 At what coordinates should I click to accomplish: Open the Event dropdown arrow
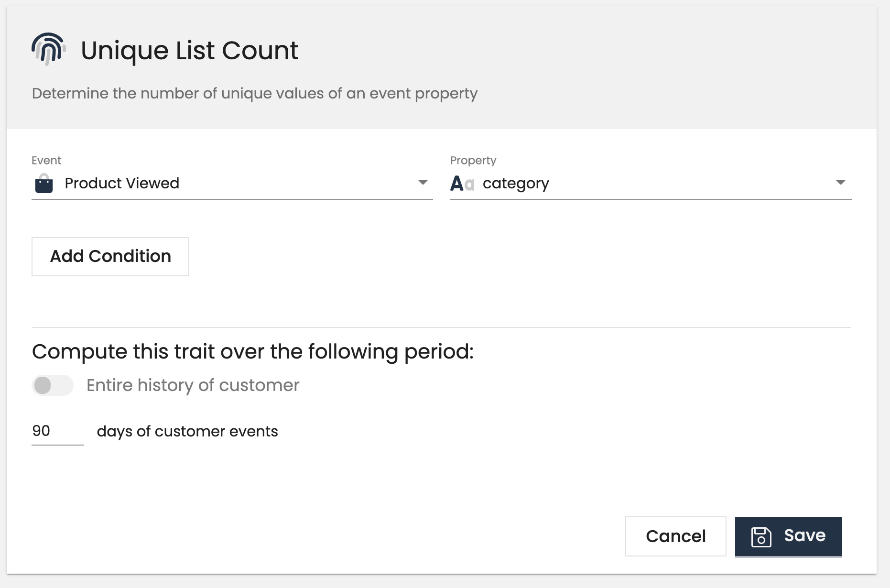[x=423, y=183]
